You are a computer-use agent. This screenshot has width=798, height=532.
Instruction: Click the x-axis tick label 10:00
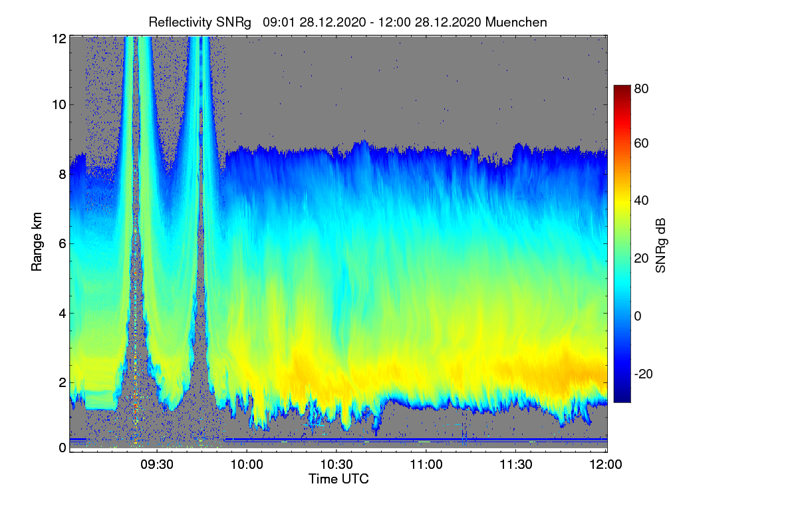(247, 465)
